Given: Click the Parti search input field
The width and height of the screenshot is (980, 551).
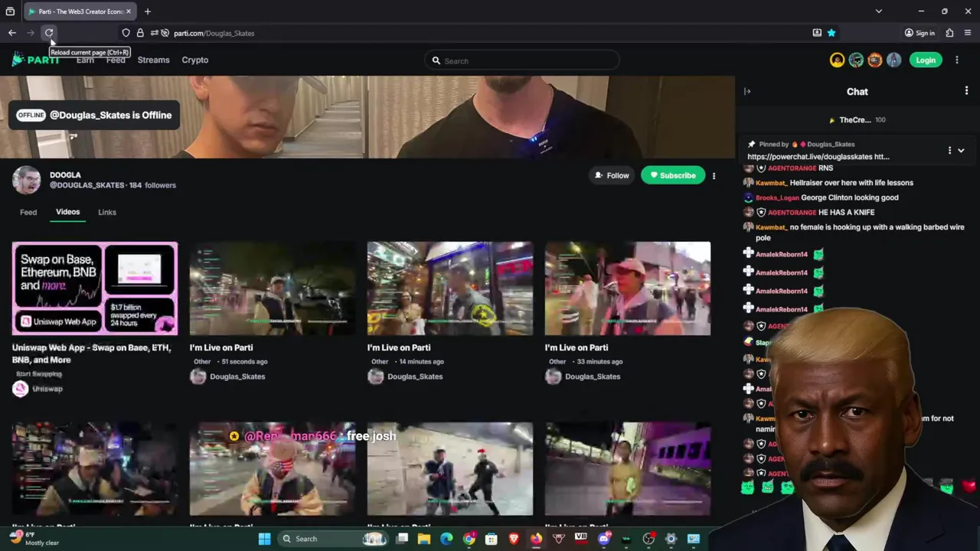Looking at the screenshot, I should [x=522, y=60].
